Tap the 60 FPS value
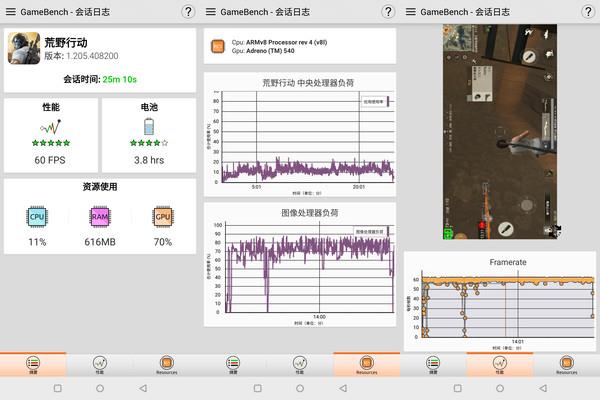 tap(50, 160)
